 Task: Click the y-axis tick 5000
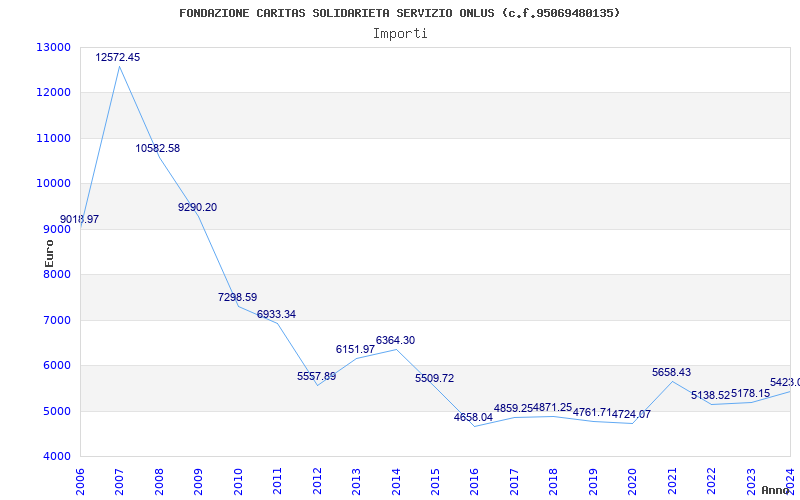point(57,411)
